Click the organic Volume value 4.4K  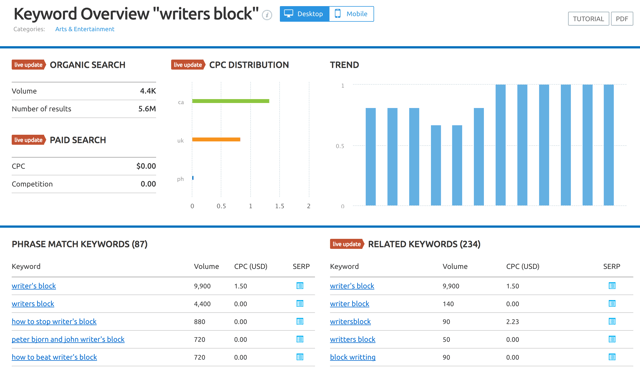point(148,91)
